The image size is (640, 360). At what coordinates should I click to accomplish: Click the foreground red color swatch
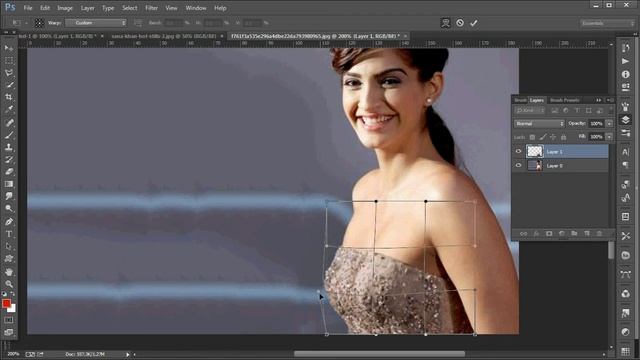pyautogui.click(x=6, y=304)
